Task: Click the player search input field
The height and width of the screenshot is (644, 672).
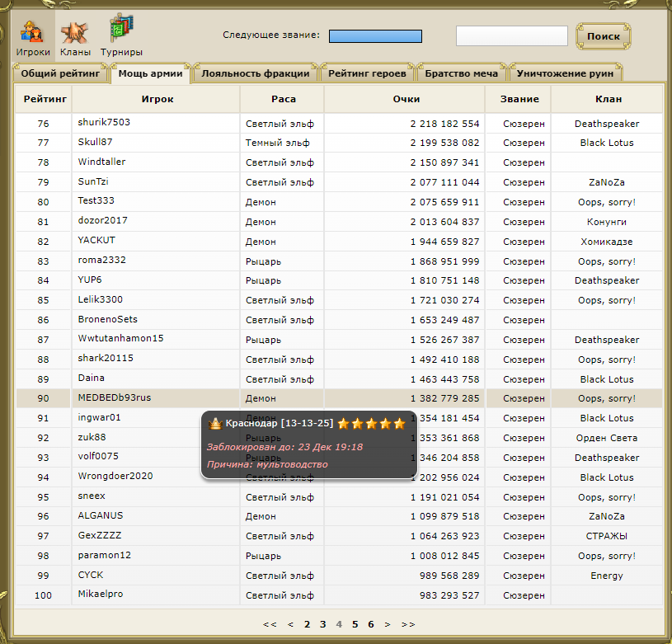Action: pyautogui.click(x=511, y=36)
